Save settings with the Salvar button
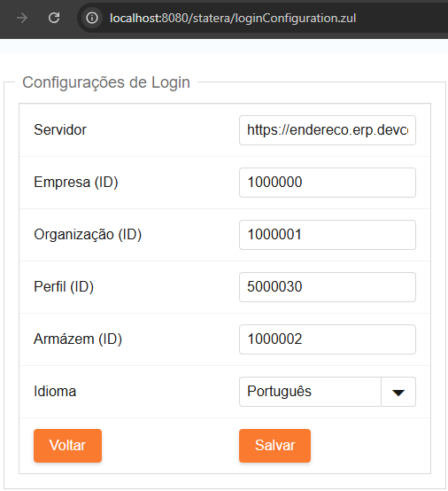 [x=274, y=446]
